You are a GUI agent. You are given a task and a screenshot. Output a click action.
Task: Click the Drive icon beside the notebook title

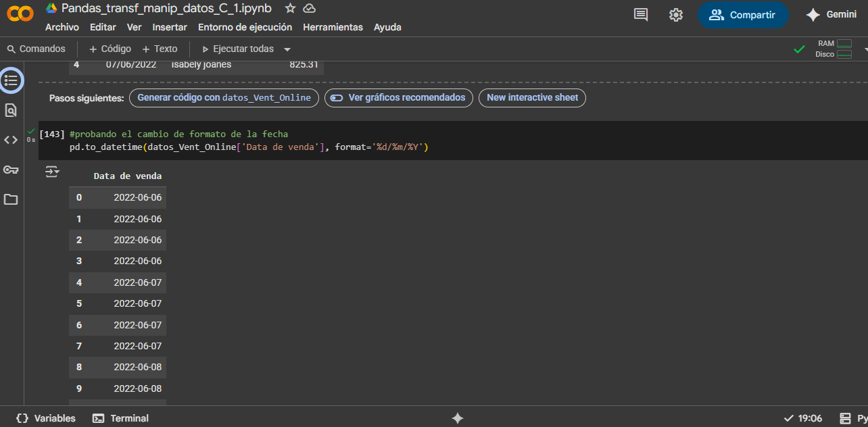pos(51,8)
